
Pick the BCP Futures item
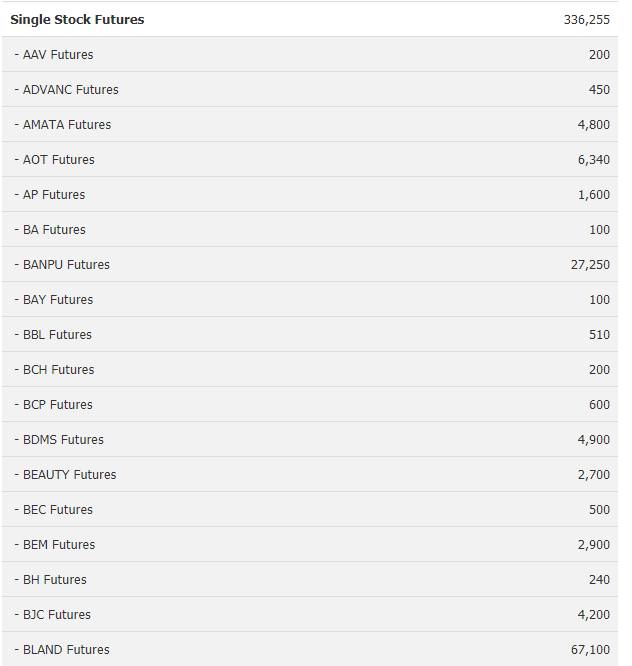coord(58,405)
